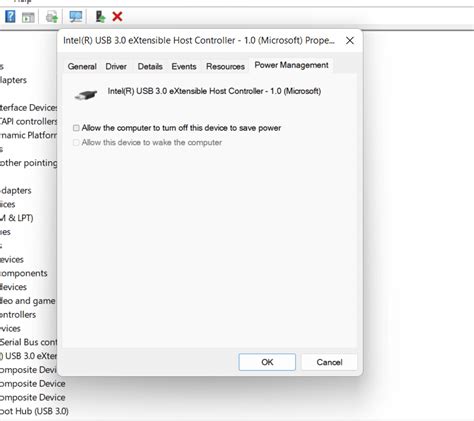474x421 pixels.
Task: Click the update driver toolbar icon
Action: (x=100, y=16)
